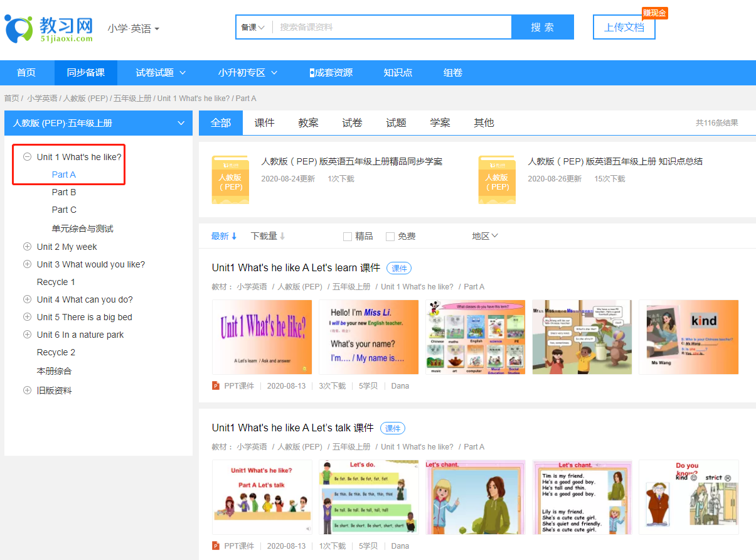This screenshot has width=756, height=560.
Task: Open 人教版(PEP)版英语五年级上册 知识点总结 link
Action: coord(615,161)
